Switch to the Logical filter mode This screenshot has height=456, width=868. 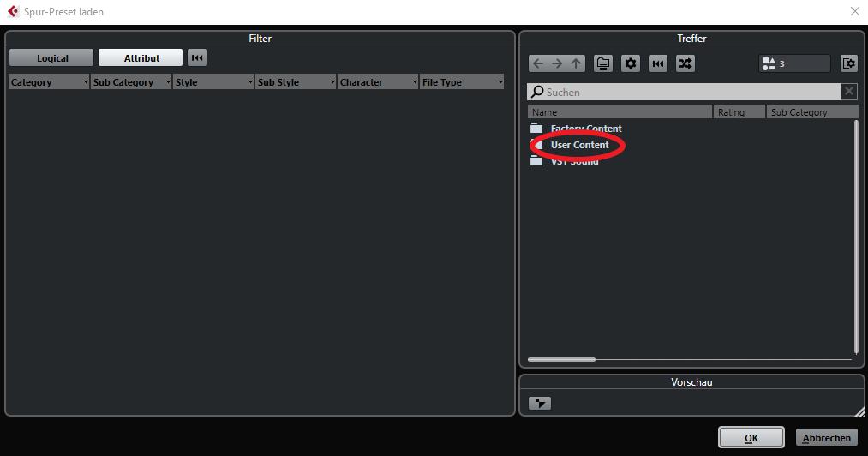pyautogui.click(x=52, y=58)
